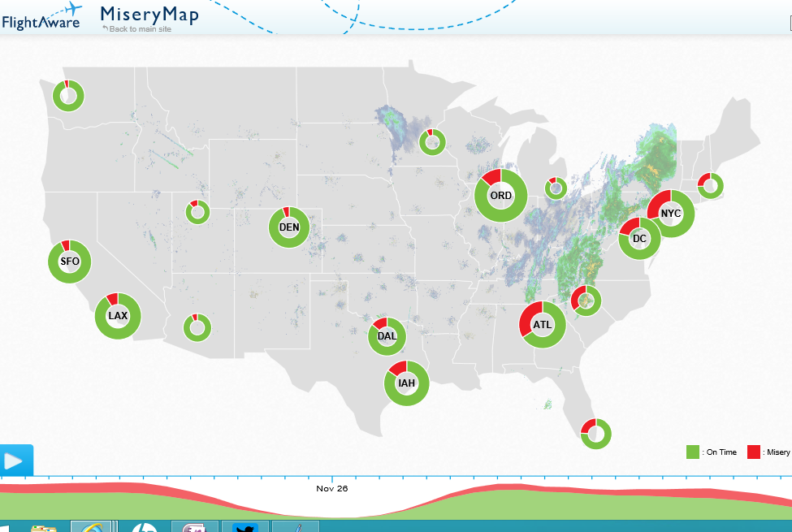Click the Florida donut chart near Miami

[x=596, y=434]
